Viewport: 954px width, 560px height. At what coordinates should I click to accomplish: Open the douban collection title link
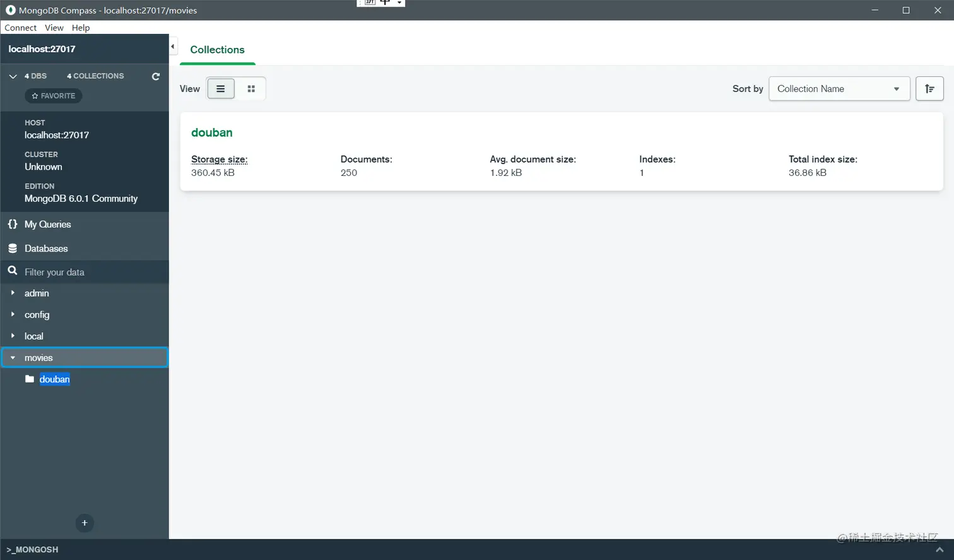[x=212, y=132]
